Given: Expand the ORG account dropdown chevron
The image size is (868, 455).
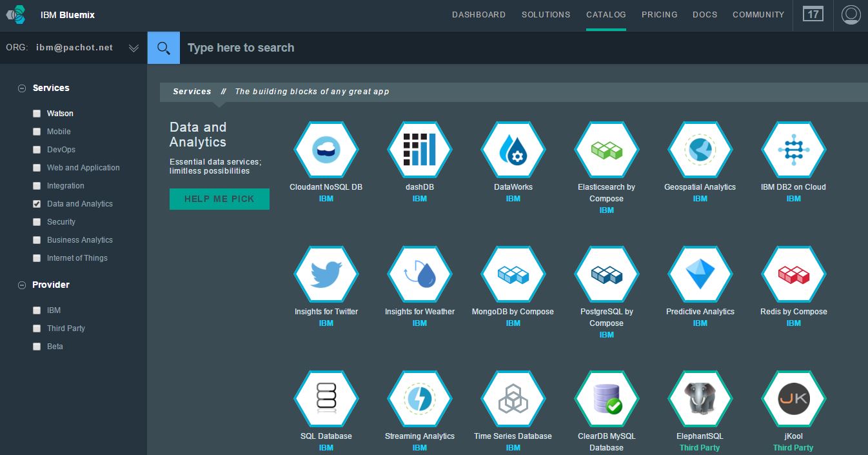Looking at the screenshot, I should pos(133,48).
